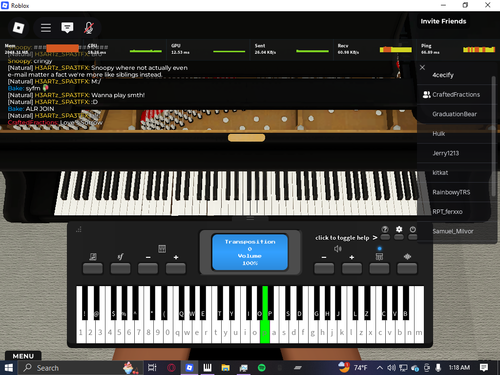Open the taskbar notification center icon
500x375 pixels.
484,368
